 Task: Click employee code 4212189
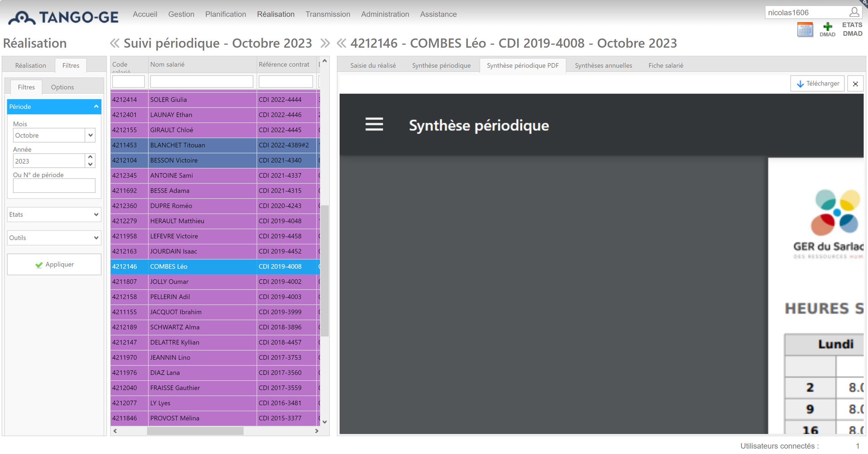[125, 327]
